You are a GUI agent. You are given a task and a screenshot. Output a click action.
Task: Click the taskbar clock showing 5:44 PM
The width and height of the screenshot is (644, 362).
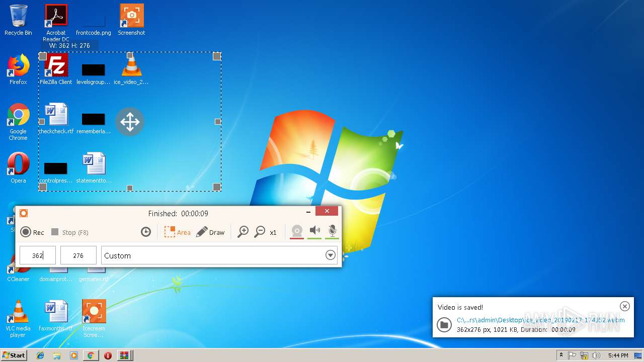[x=618, y=355]
